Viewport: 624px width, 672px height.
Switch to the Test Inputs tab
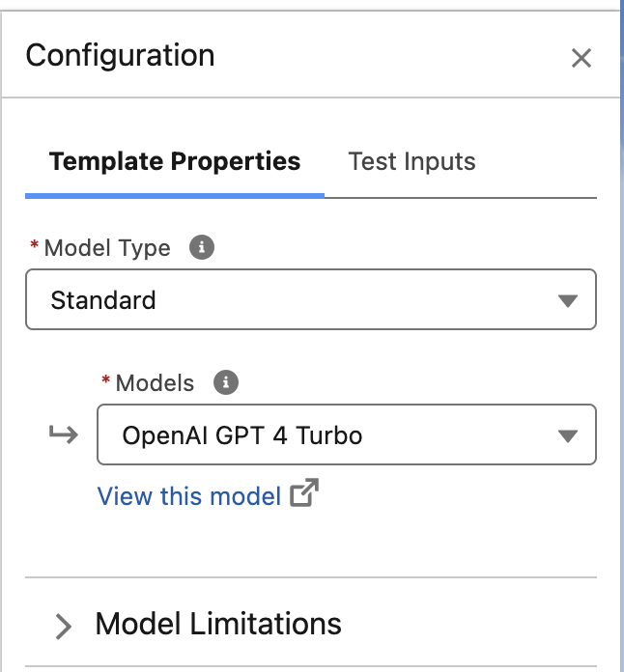coord(411,161)
